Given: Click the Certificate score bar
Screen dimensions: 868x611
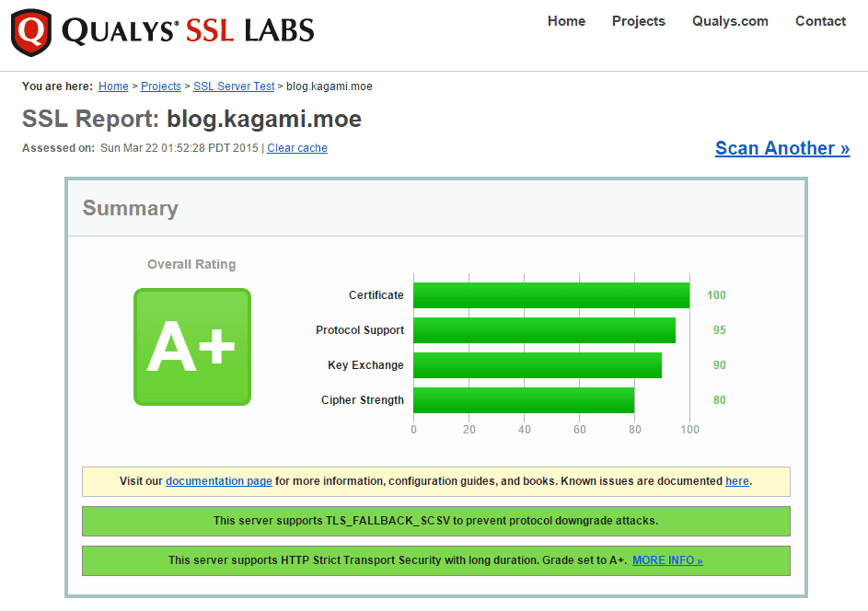Looking at the screenshot, I should (x=551, y=295).
